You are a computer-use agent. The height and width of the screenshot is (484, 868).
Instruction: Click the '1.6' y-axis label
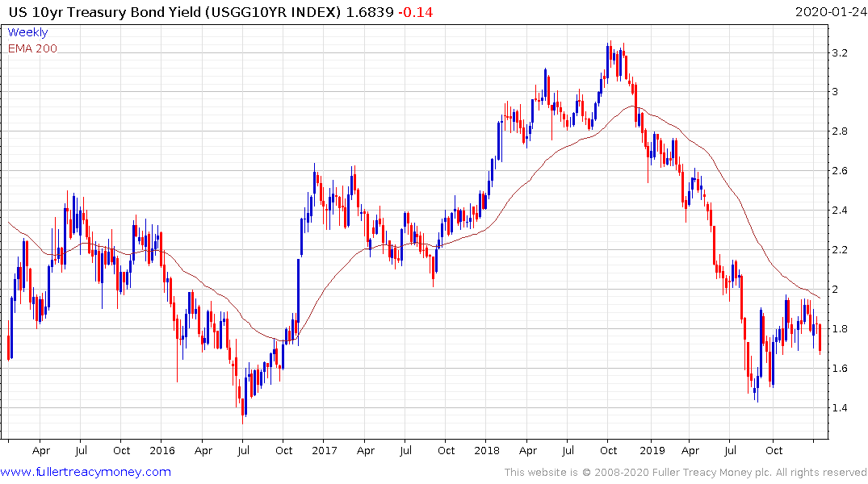pyautogui.click(x=840, y=369)
